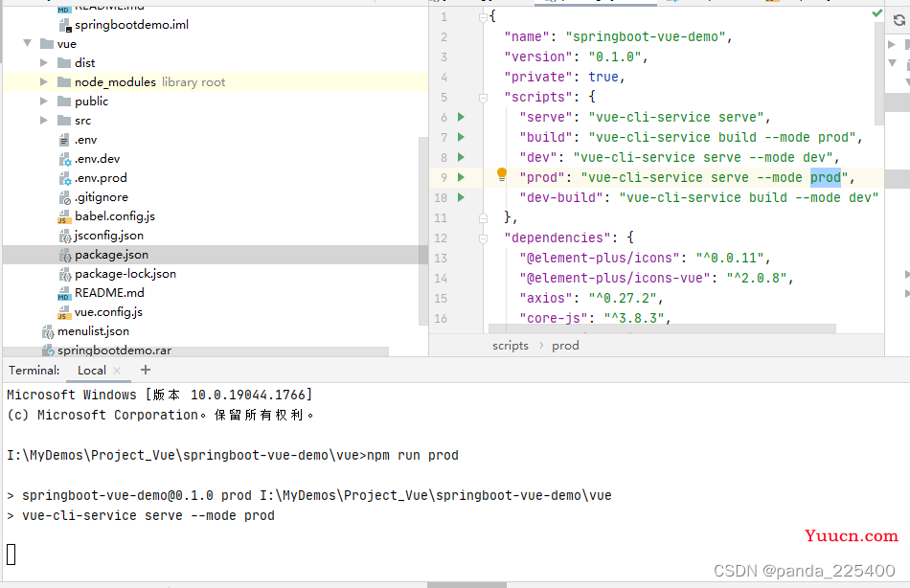This screenshot has width=910, height=588.
Task: Click fold end marker on line 11
Action: coord(483,218)
